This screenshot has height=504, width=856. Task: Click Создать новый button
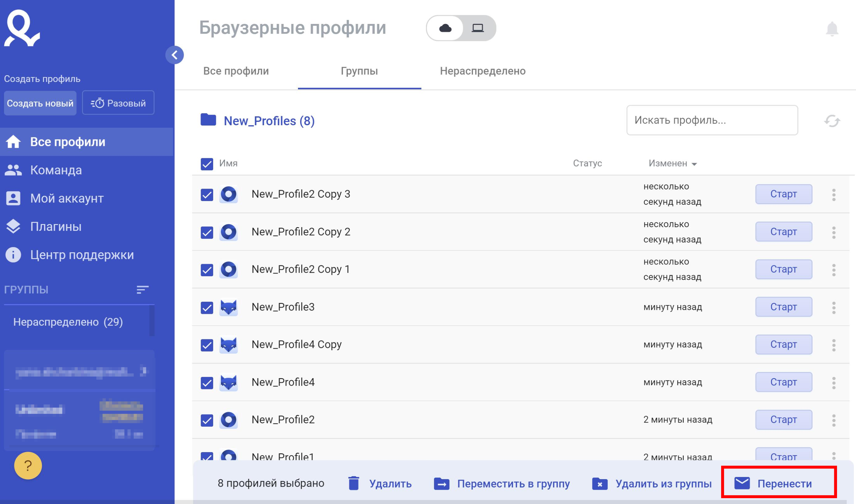[x=40, y=103]
